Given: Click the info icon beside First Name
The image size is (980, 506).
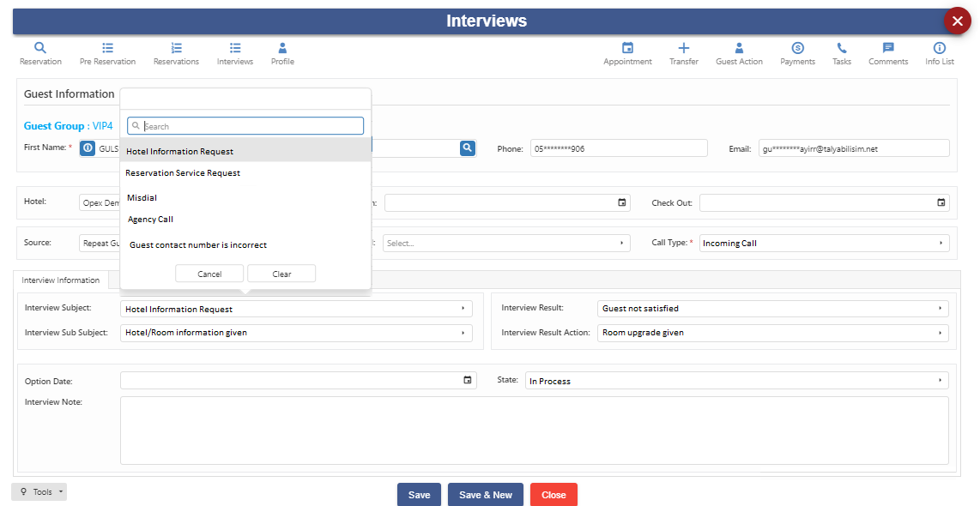Looking at the screenshot, I should point(88,148).
